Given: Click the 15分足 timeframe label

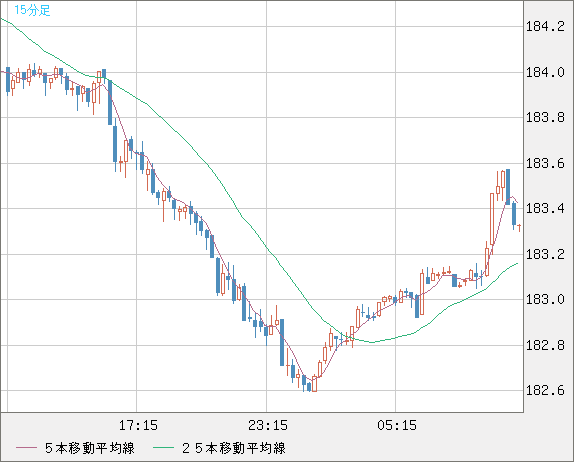Looking at the screenshot, I should click(32, 10).
